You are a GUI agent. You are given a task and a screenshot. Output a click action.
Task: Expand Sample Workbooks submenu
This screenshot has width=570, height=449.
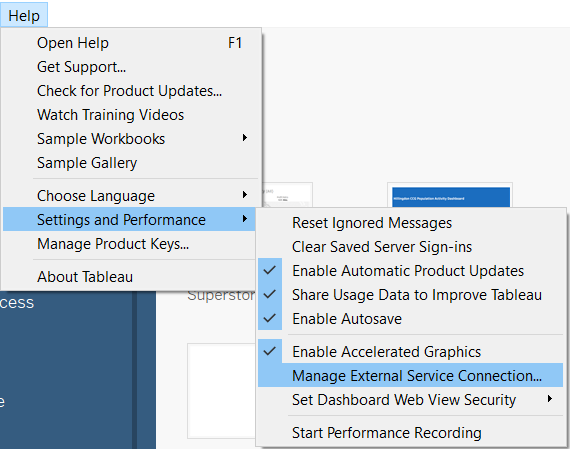tap(131, 139)
